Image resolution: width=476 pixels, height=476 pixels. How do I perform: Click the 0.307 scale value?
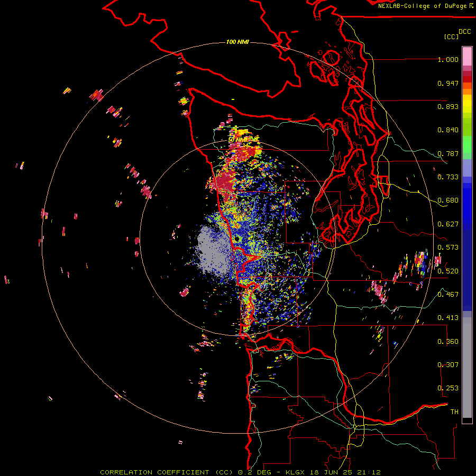pos(448,364)
